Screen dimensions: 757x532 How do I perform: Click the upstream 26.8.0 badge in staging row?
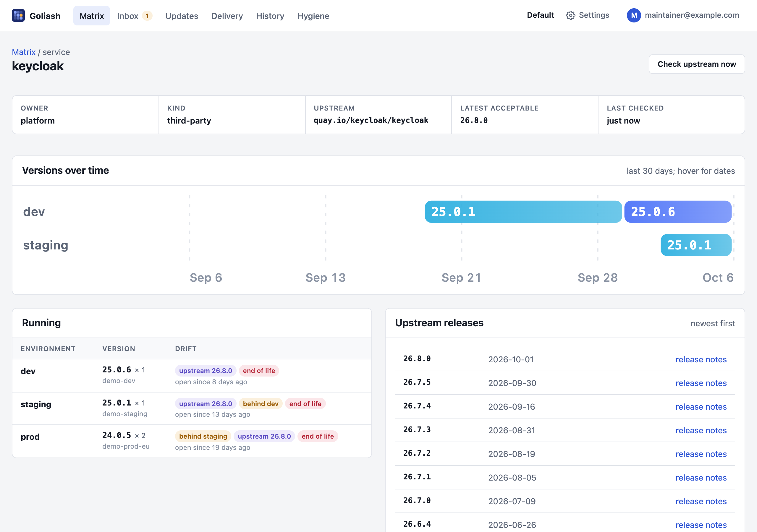206,403
